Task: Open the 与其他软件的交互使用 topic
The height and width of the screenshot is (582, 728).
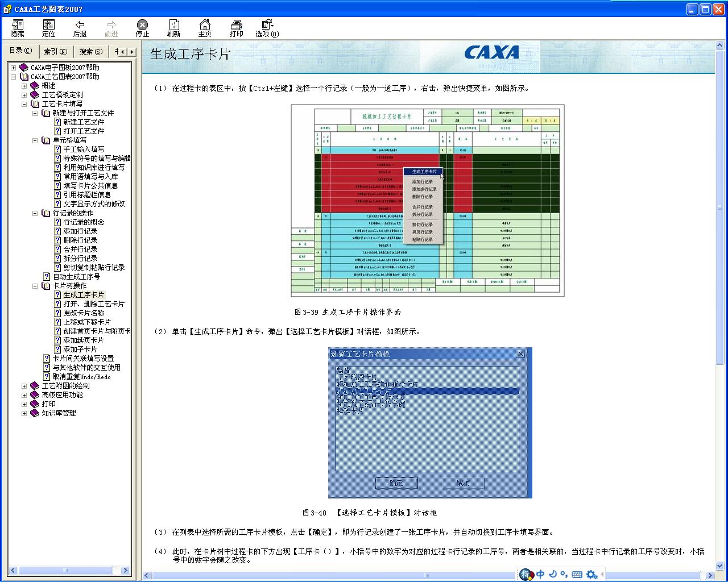Action: tap(86, 368)
